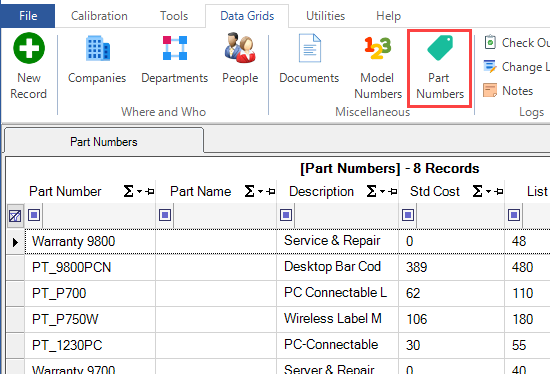Screen dimensions: 550x374
Task: Open the Check Out log
Action: click(516, 42)
